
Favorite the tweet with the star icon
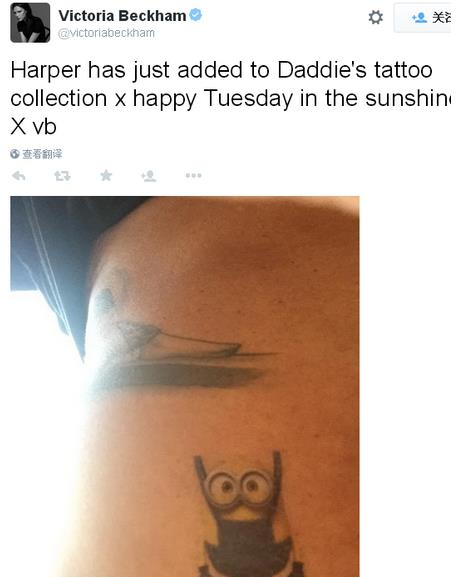coord(106,175)
